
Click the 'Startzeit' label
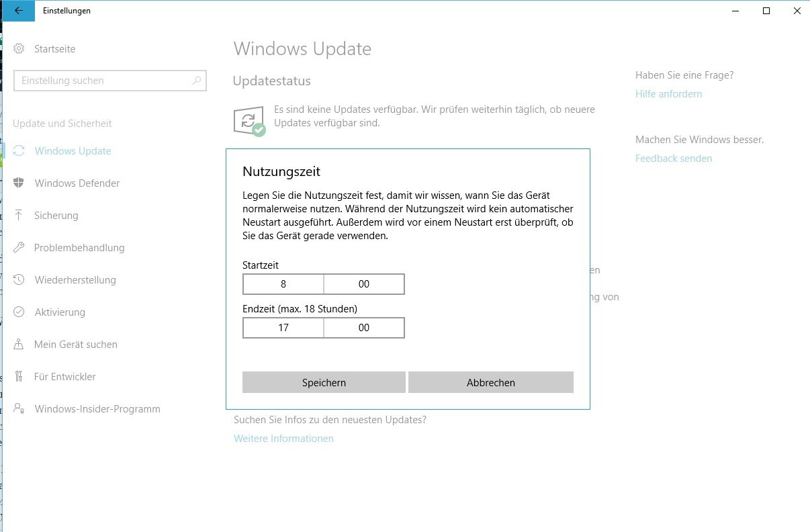tap(261, 265)
